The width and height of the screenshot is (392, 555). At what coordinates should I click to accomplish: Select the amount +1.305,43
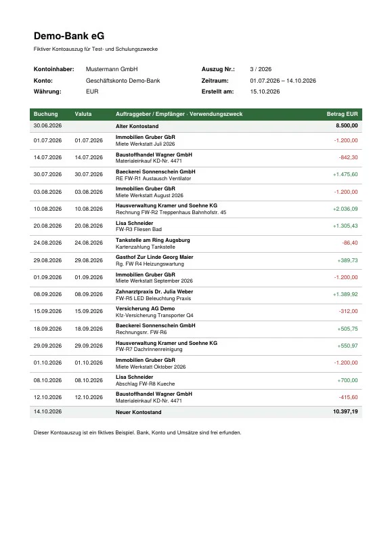[x=345, y=226]
